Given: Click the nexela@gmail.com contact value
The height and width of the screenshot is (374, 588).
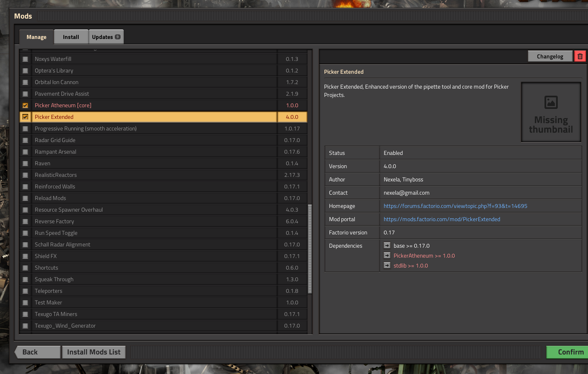Looking at the screenshot, I should [x=407, y=193].
